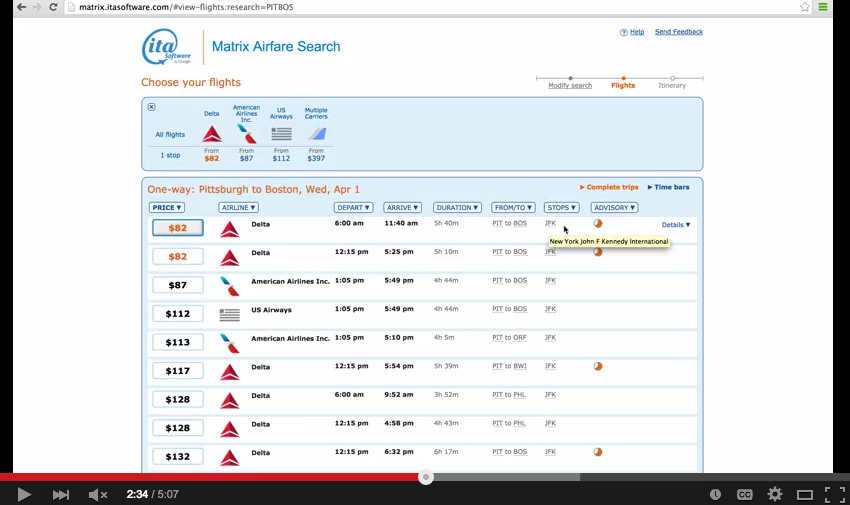The height and width of the screenshot is (505, 850).
Task: Filter by US Airways logo in summary panel
Action: point(281,133)
